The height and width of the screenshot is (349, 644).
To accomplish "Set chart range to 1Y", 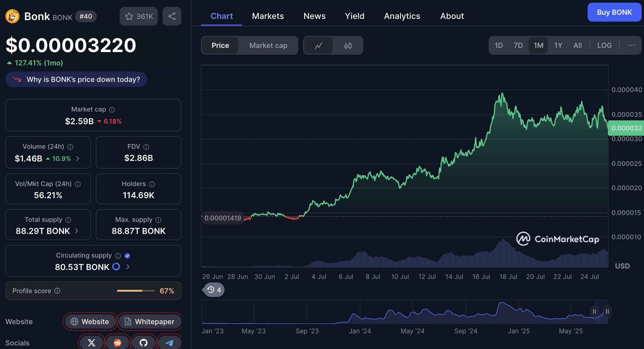I will pos(558,46).
